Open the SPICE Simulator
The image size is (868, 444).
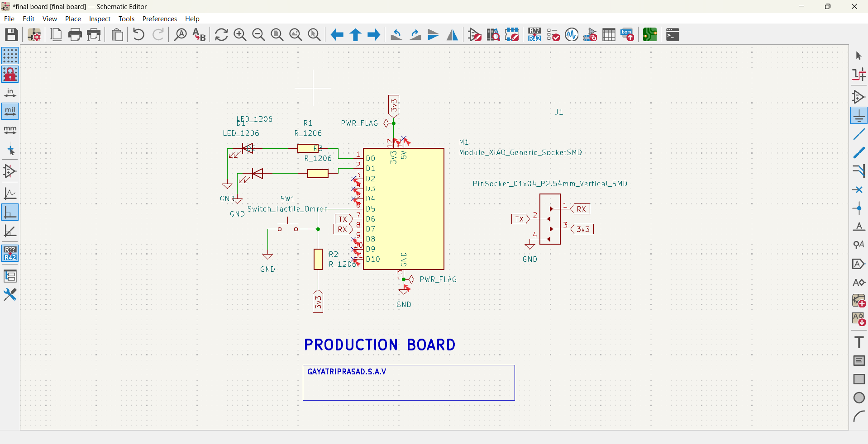click(x=572, y=35)
